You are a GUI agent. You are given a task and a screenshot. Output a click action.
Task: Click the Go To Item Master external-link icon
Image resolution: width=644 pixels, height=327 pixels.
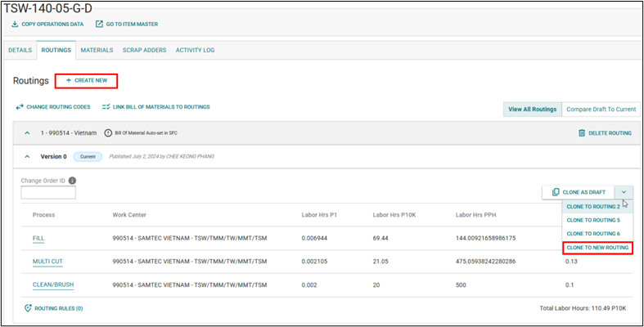[x=99, y=24]
